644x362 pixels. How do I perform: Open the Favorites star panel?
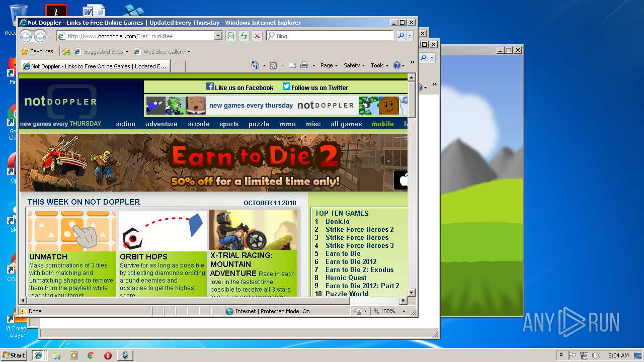click(x=37, y=51)
